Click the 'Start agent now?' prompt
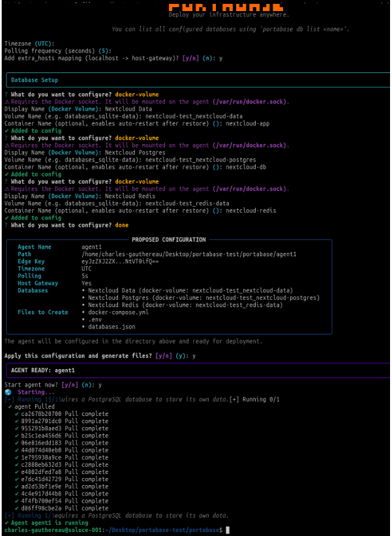Screen dimensions: 392x536 coord(53,385)
